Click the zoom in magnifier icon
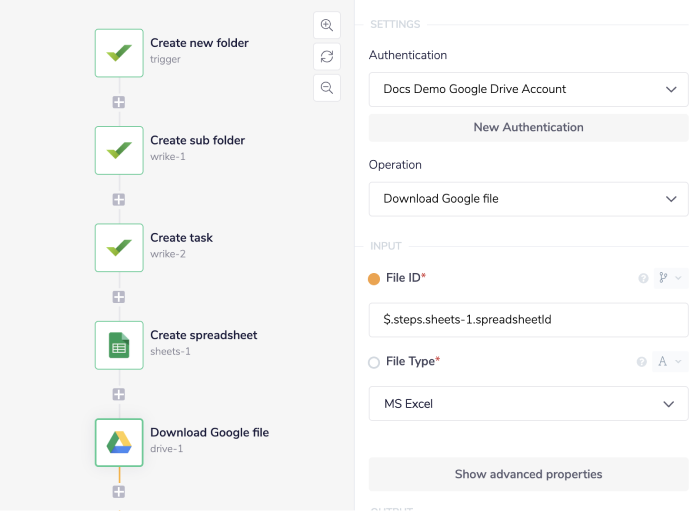 (x=327, y=25)
